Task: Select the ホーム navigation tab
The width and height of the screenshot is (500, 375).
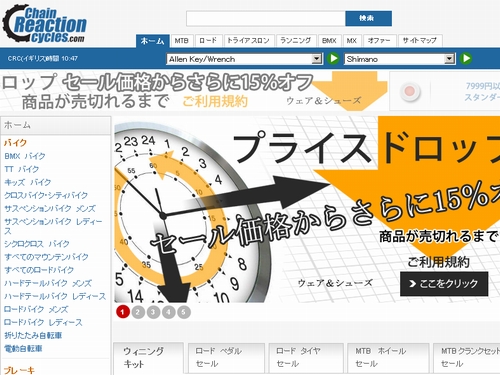Action: (153, 41)
